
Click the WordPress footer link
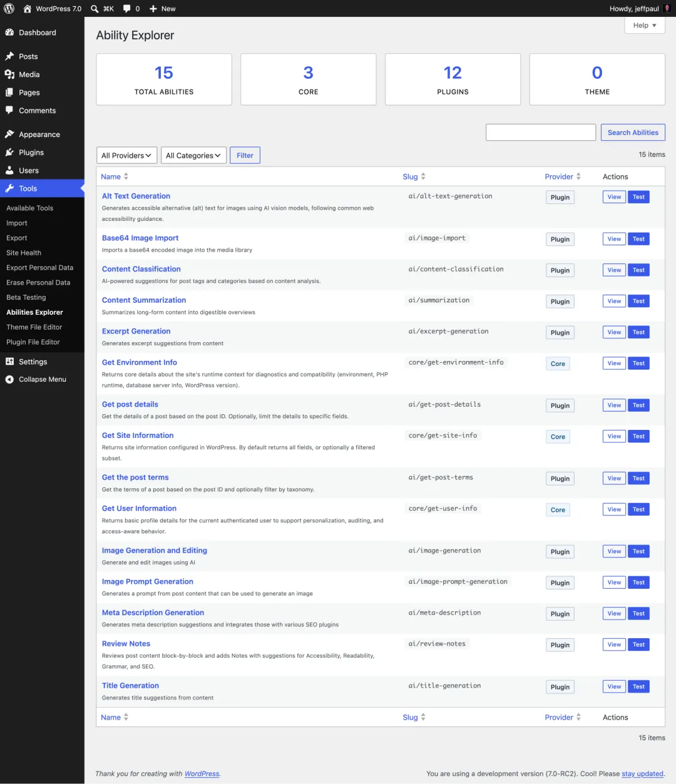[x=202, y=774]
